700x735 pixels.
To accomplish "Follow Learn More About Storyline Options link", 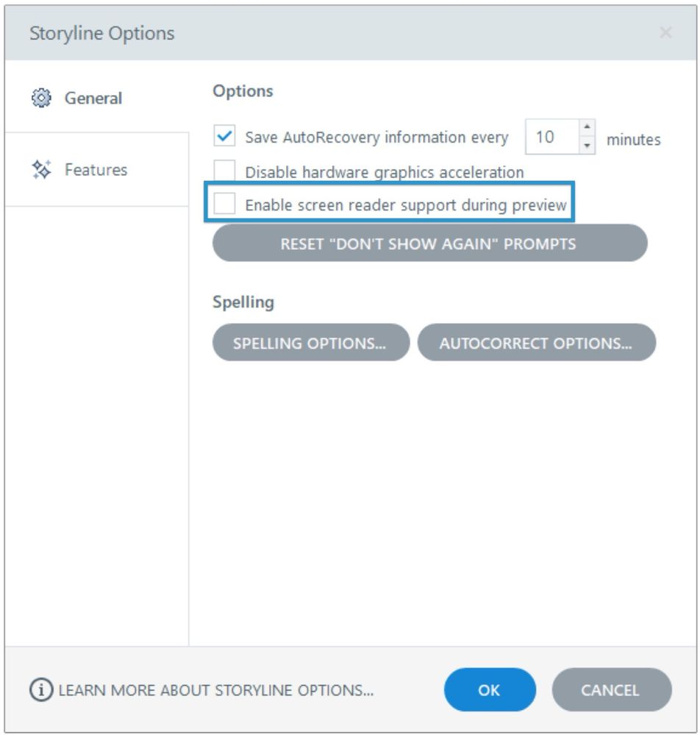I will pyautogui.click(x=207, y=691).
